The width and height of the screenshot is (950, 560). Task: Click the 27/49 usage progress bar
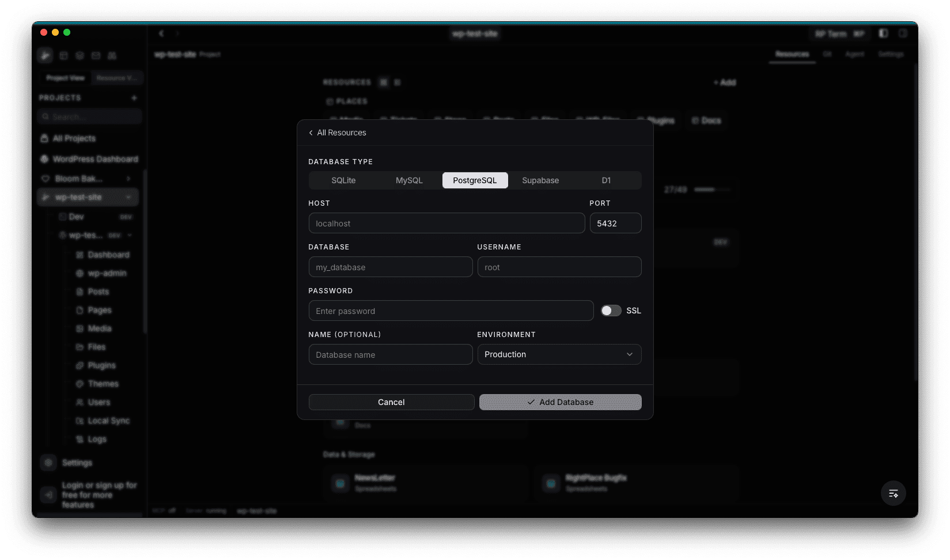713,189
